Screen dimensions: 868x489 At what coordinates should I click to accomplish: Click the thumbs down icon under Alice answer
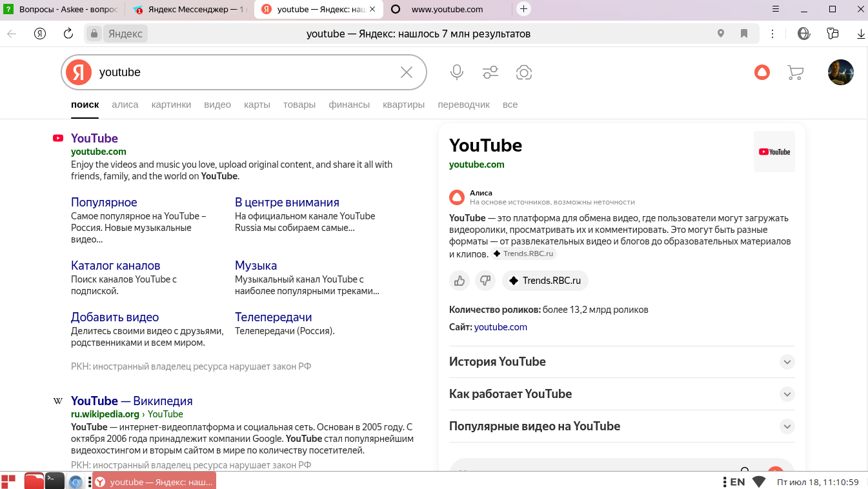pyautogui.click(x=485, y=281)
